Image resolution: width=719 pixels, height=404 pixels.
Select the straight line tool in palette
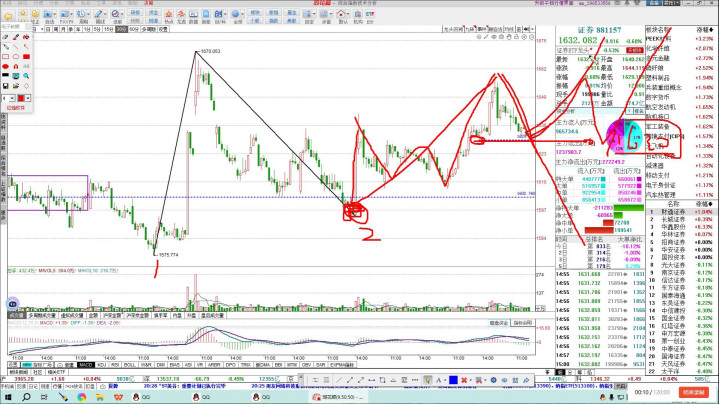click(x=16, y=47)
